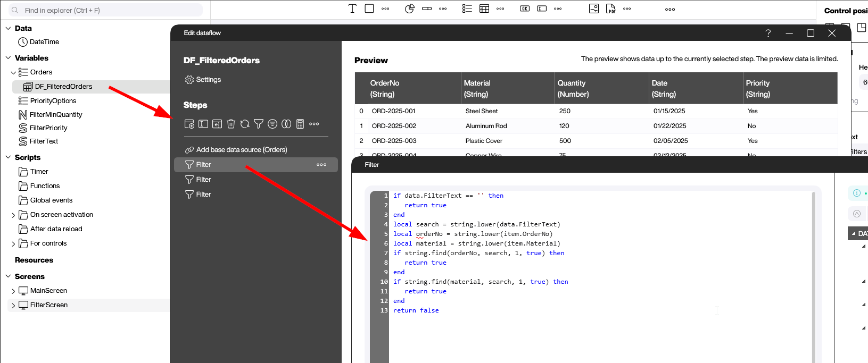Click Resources section heading

[34, 260]
